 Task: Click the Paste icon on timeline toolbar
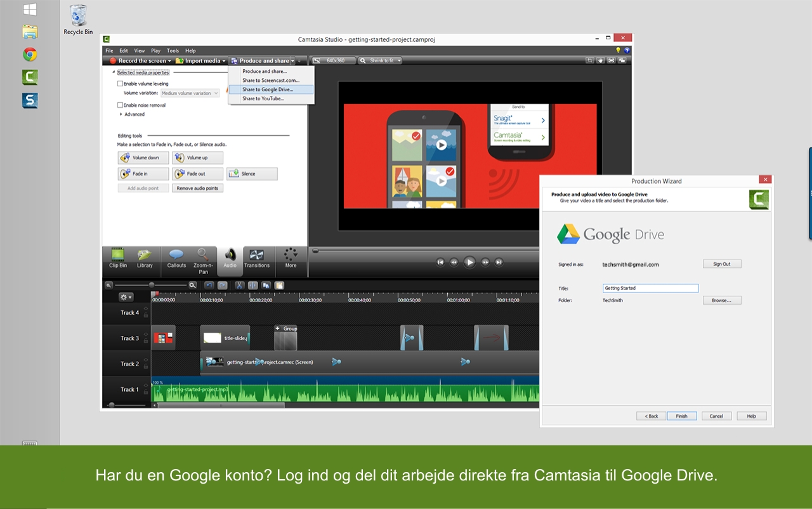279,286
